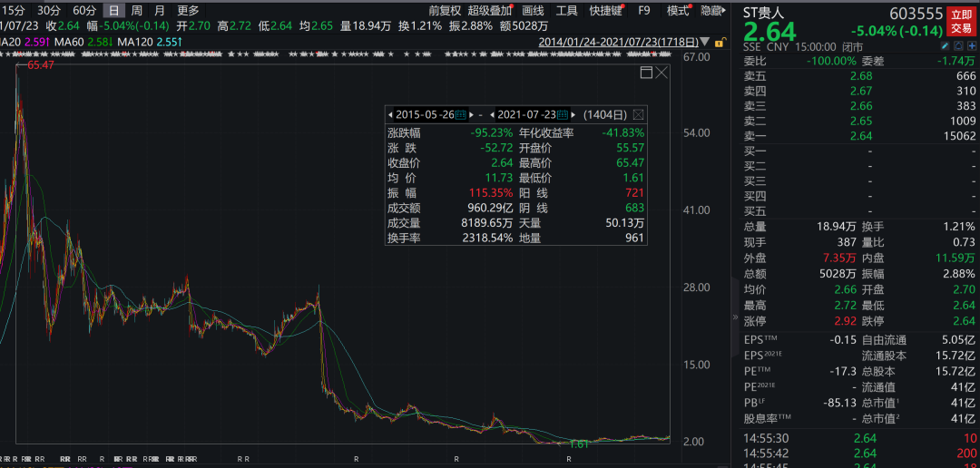Select the 60分 period tab
This screenshot has height=468, width=980.
(x=84, y=11)
